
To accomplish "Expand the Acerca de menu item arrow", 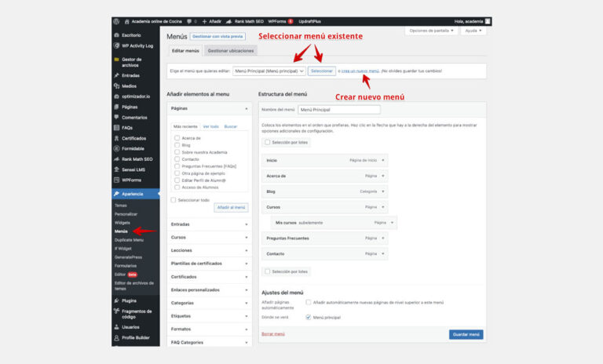I will (383, 176).
